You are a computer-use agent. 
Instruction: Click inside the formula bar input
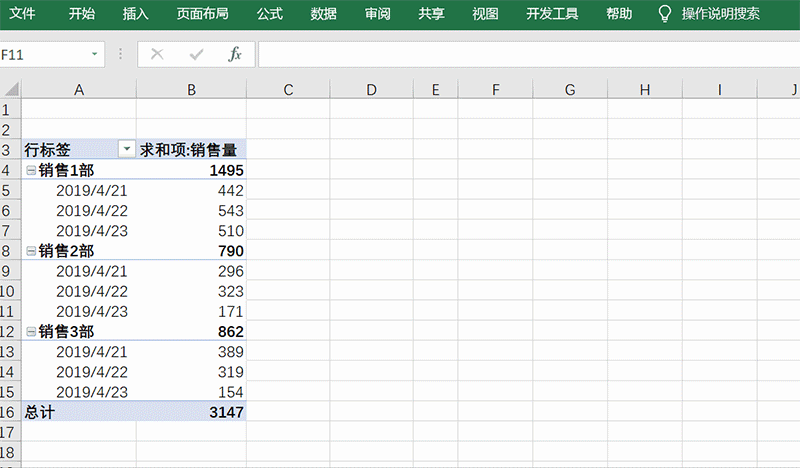click(520, 54)
